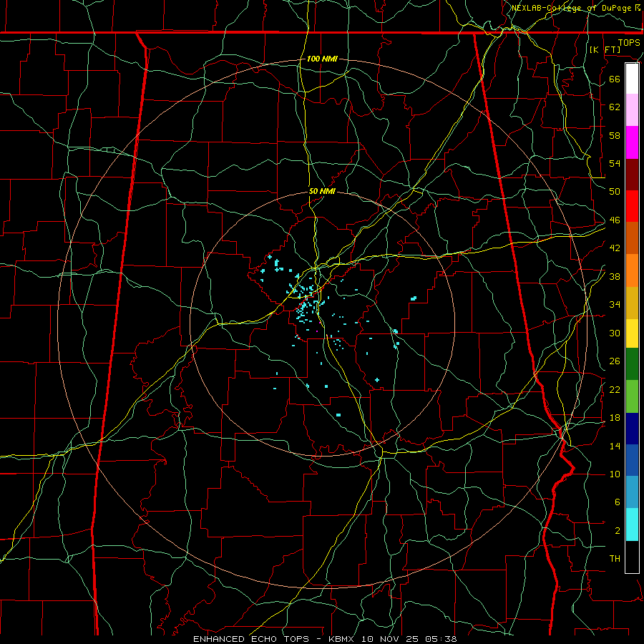Click the "58" legend value
The width and height of the screenshot is (644, 644).
coord(615,135)
